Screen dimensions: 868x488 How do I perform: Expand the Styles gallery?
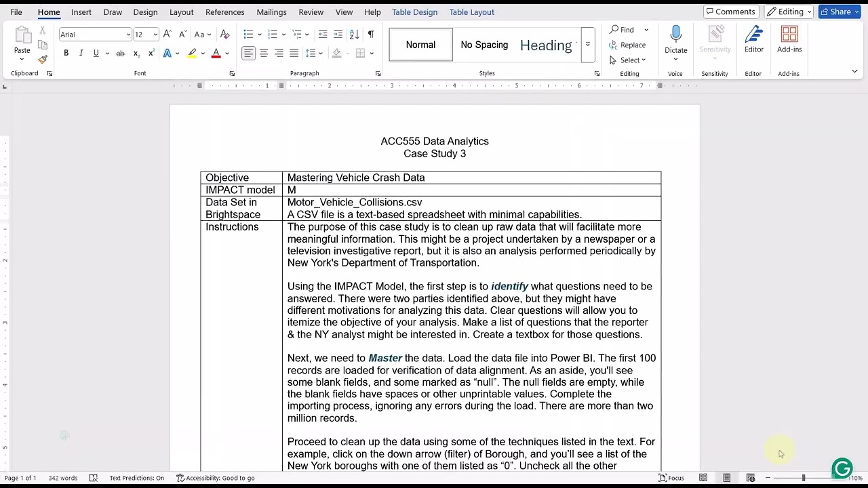pyautogui.click(x=588, y=45)
